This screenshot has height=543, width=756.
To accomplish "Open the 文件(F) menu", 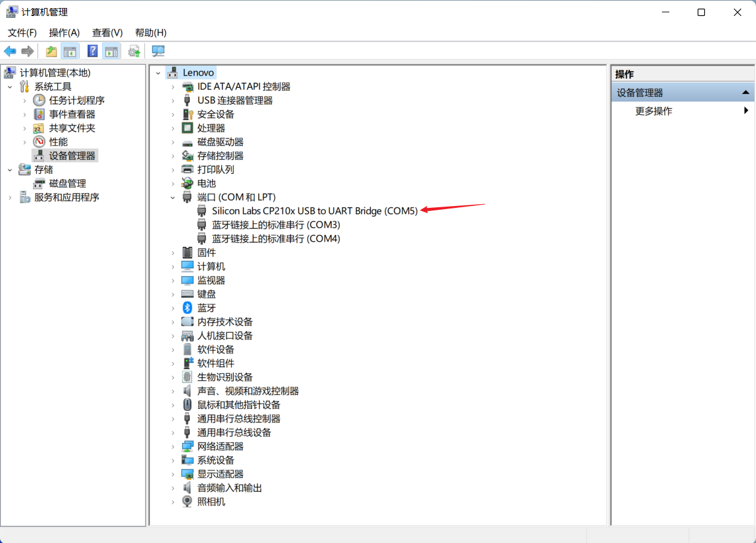I will pyautogui.click(x=22, y=33).
